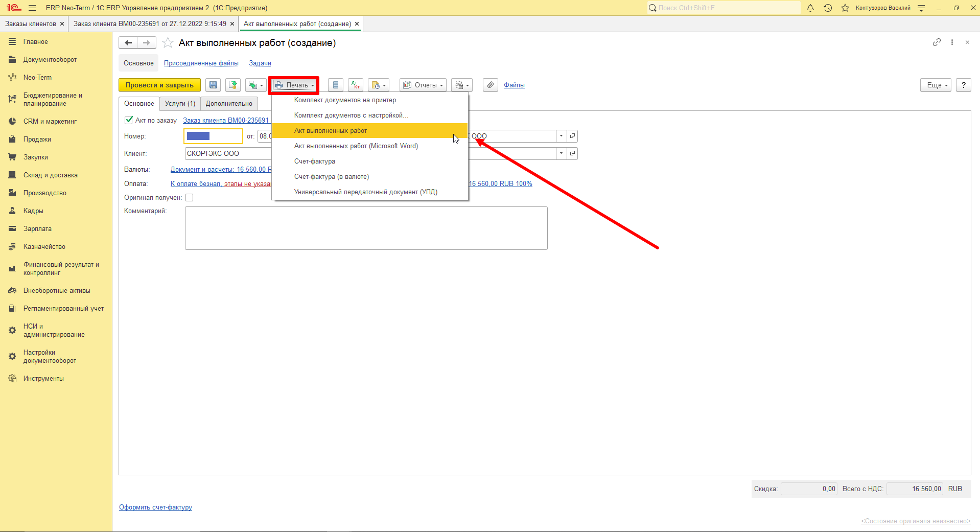
Task: Add this document to favorites star
Action: click(168, 43)
